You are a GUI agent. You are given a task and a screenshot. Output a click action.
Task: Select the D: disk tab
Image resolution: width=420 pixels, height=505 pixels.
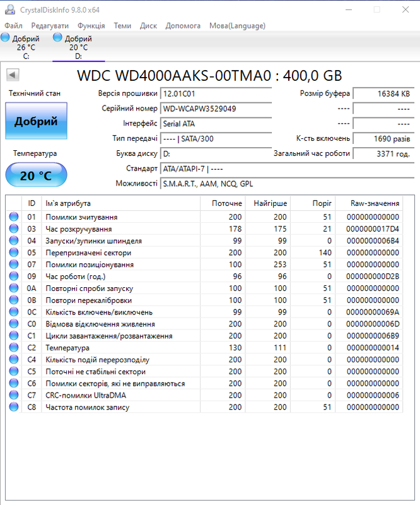click(x=79, y=46)
